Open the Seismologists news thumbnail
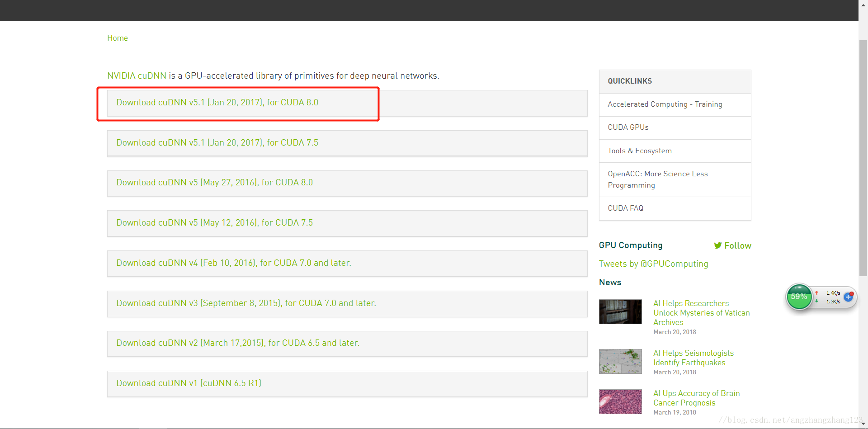This screenshot has width=868, height=429. (x=620, y=361)
